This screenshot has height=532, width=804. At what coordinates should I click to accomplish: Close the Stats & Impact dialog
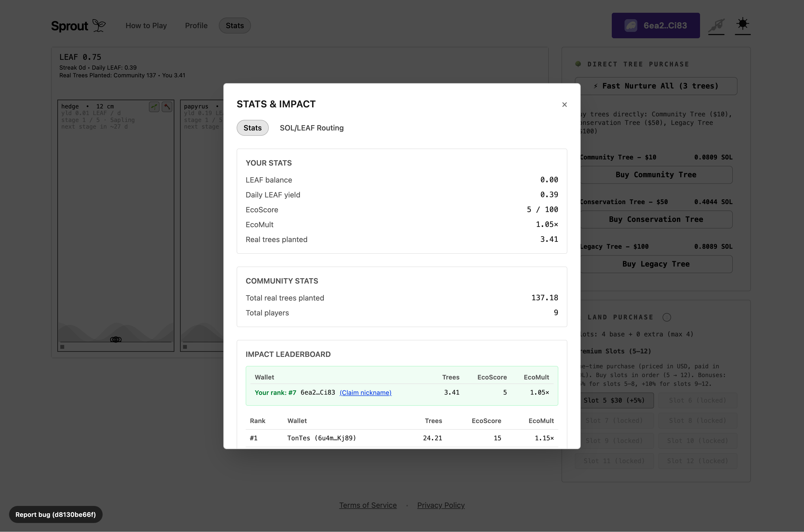[564, 104]
